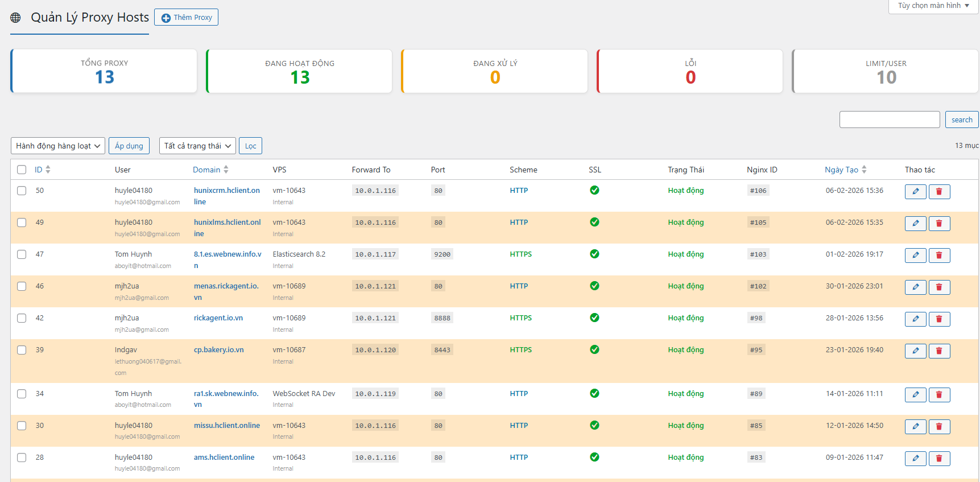Edit proxy menas.rickagent.io.vn pencil icon
This screenshot has width=980, height=482.
click(915, 287)
